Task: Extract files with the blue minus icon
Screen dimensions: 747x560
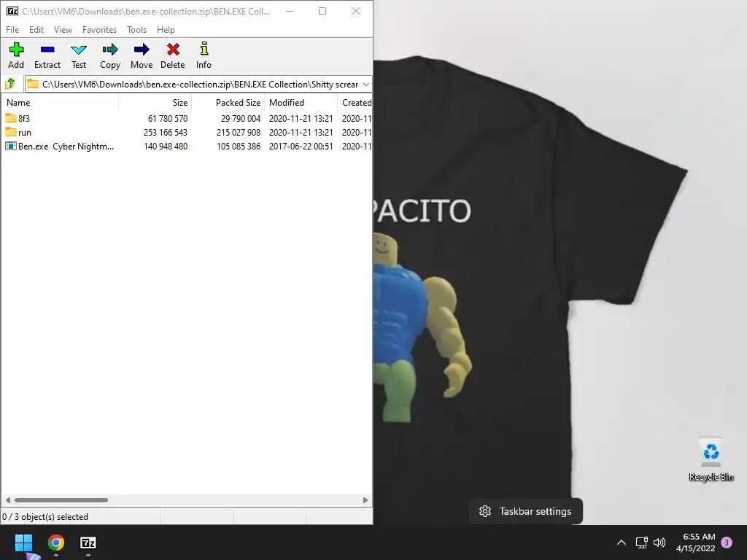Action: [x=47, y=50]
